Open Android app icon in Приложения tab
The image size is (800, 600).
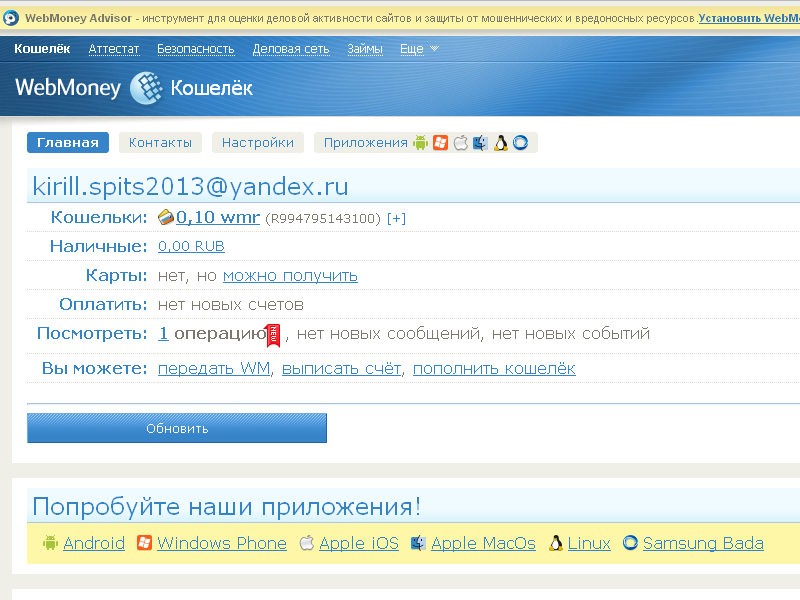coord(420,143)
